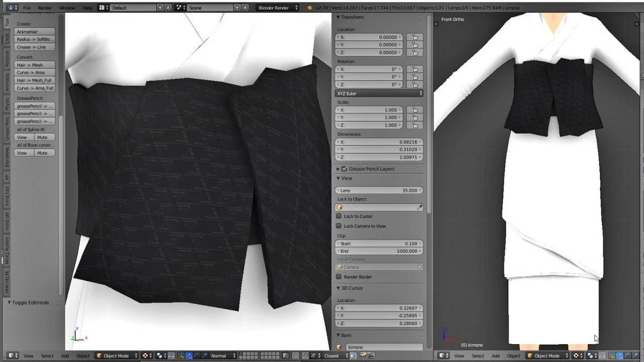Screen dimensions: 644x362
Task: Open the Render menu
Action: (45, 8)
